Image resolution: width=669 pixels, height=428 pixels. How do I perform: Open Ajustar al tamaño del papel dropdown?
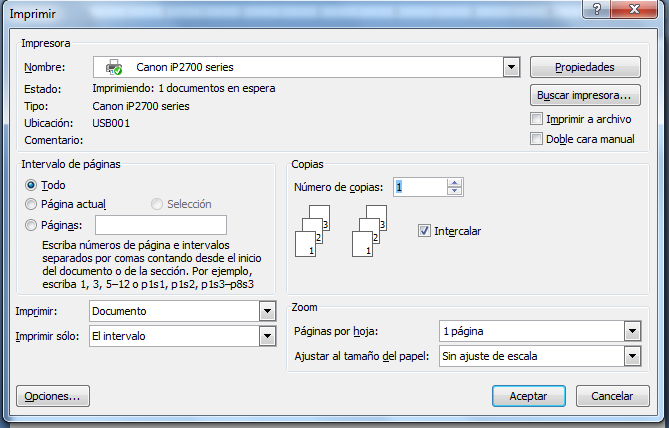click(631, 356)
